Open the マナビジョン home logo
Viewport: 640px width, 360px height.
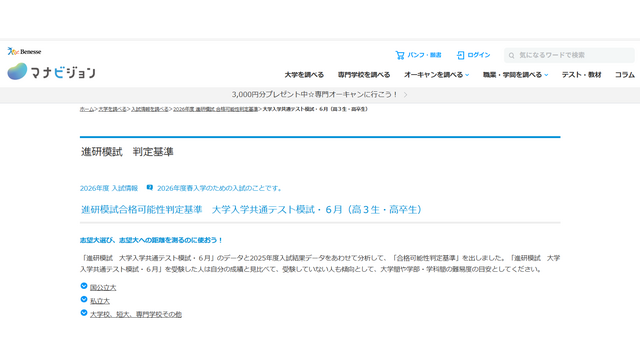(51, 71)
